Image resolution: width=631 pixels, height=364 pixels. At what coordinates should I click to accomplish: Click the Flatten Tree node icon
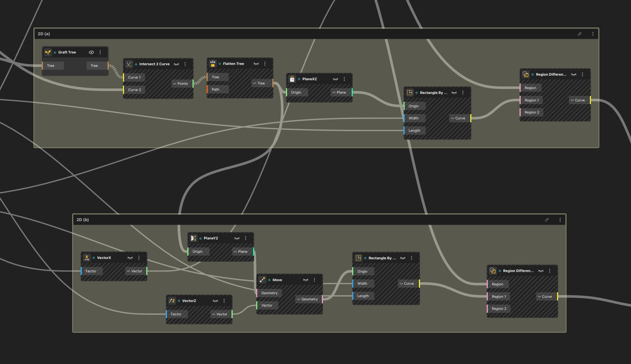tap(213, 64)
